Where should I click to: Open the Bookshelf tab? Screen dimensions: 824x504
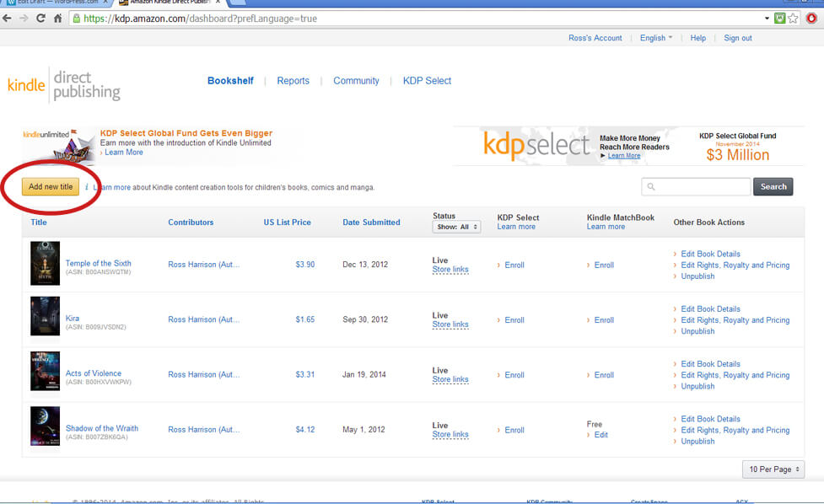coord(230,81)
